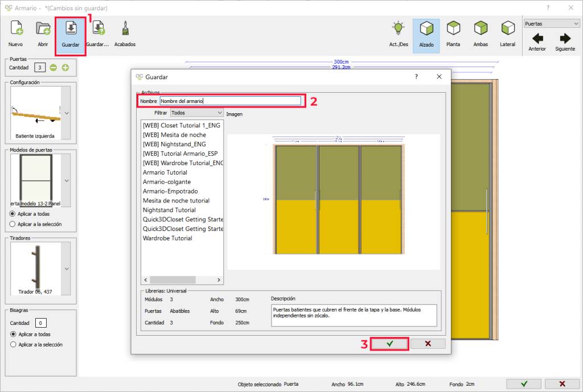This screenshot has width=583, height=392.
Task: Select [WEB] Tutorial Armario_ESP file
Action: pyautogui.click(x=180, y=154)
